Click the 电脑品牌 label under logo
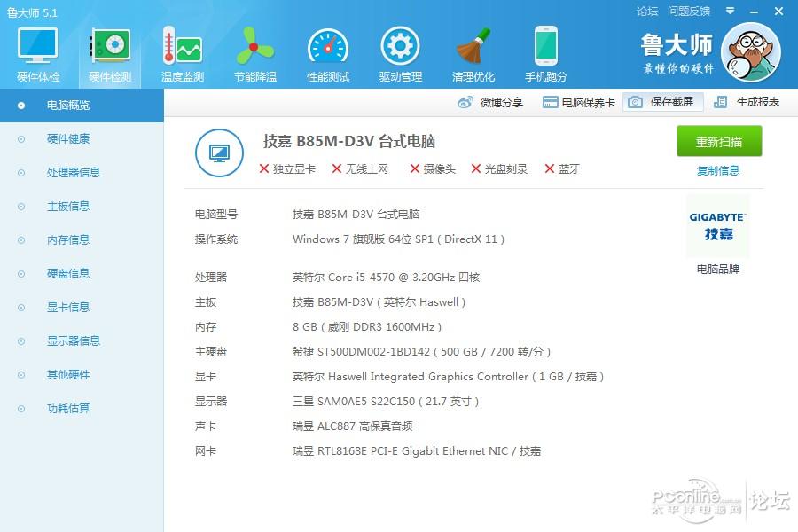Screen dimensions: 798x532 (717, 269)
